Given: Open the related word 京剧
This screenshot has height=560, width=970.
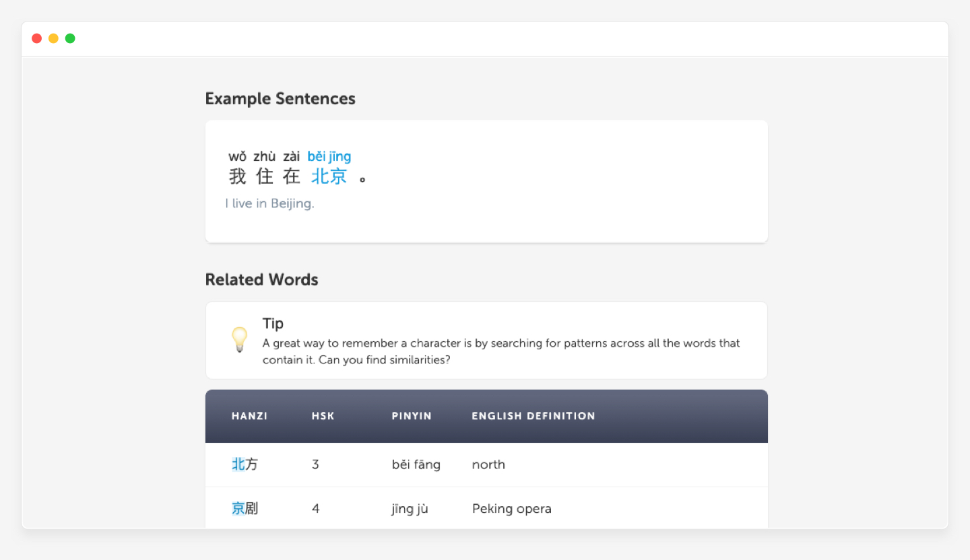Looking at the screenshot, I should 245,509.
